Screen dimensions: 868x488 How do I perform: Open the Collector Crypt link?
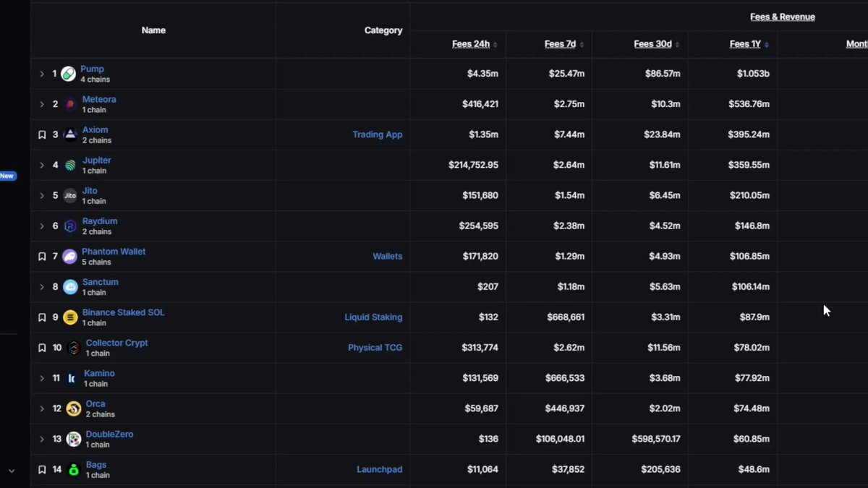coord(117,343)
